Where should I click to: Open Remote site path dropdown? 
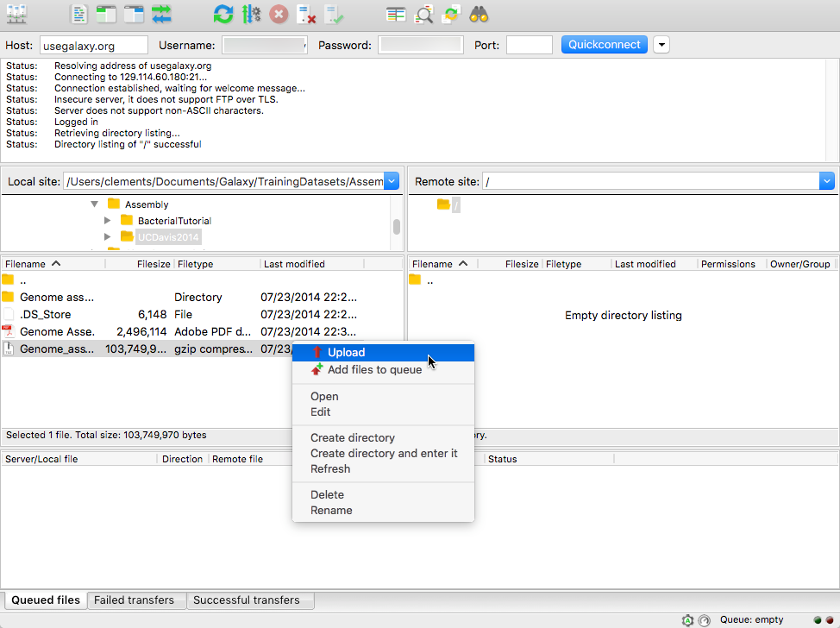pyautogui.click(x=826, y=181)
